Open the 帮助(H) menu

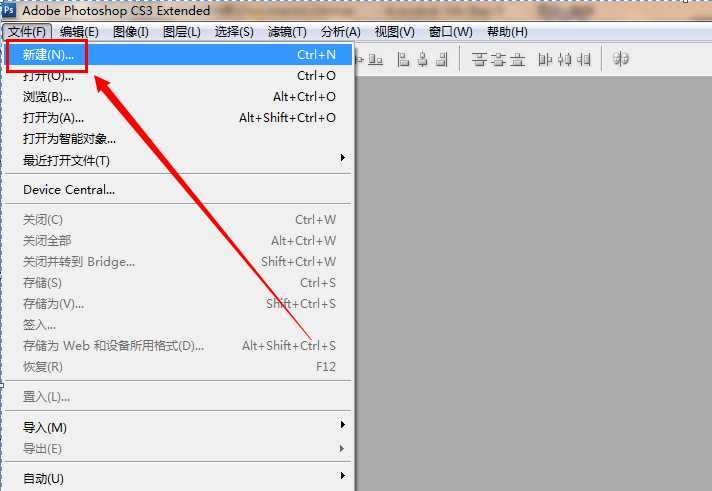pos(507,32)
